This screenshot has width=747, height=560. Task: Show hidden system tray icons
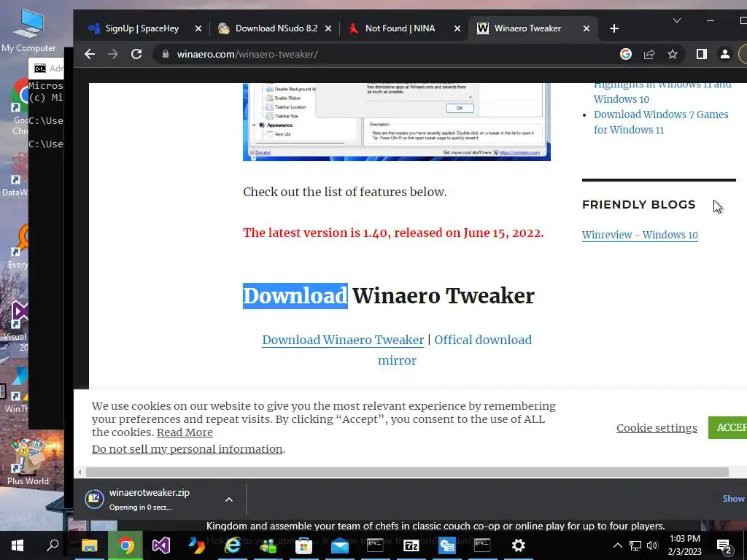click(x=617, y=545)
